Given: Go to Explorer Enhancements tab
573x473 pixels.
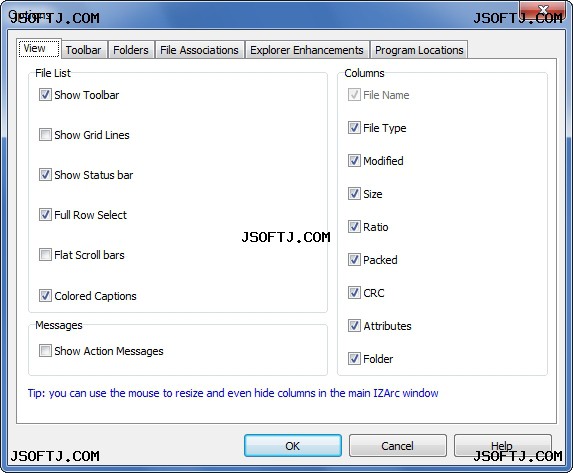Looking at the screenshot, I should coord(307,50).
